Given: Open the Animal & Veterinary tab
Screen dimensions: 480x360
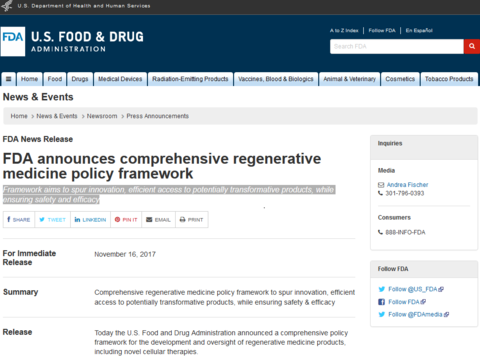Looking at the screenshot, I should pos(349,79).
